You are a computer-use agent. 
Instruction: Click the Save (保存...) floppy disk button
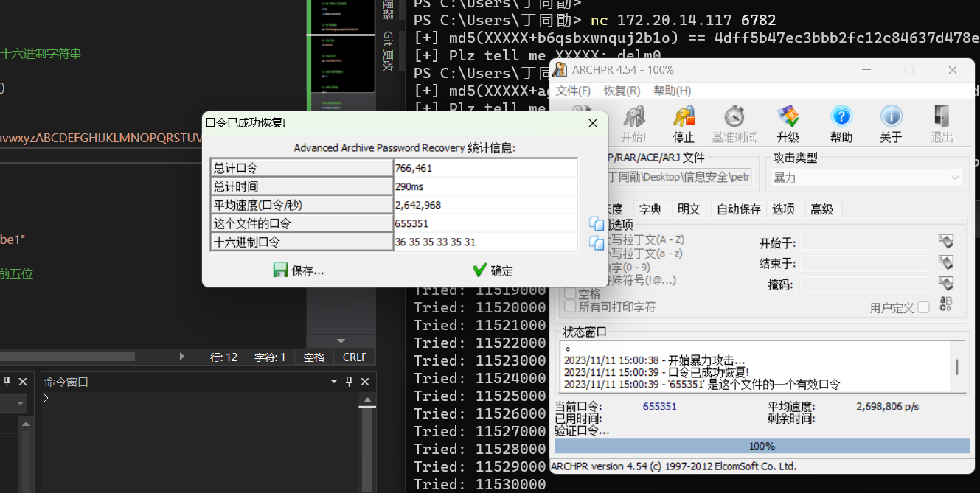tap(299, 270)
